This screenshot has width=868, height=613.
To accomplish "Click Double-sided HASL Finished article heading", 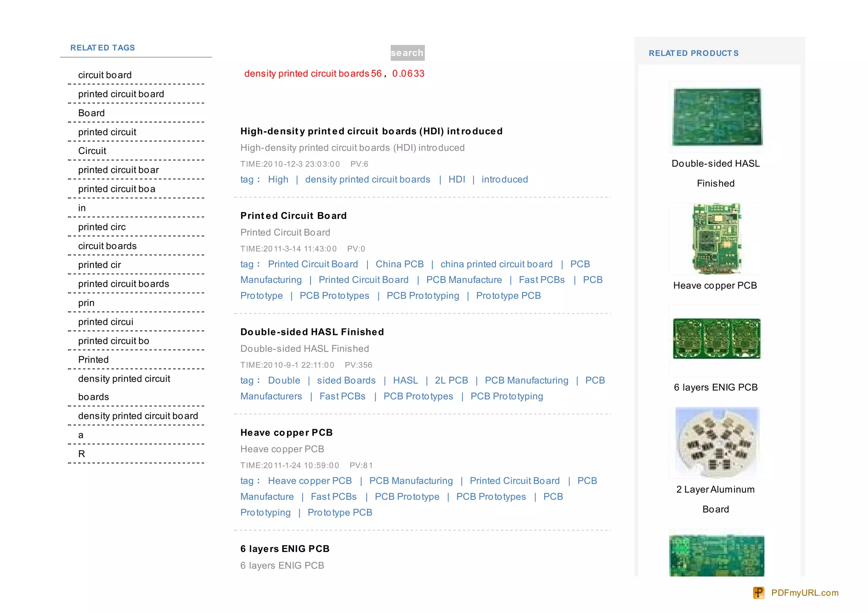I will click(x=312, y=332).
